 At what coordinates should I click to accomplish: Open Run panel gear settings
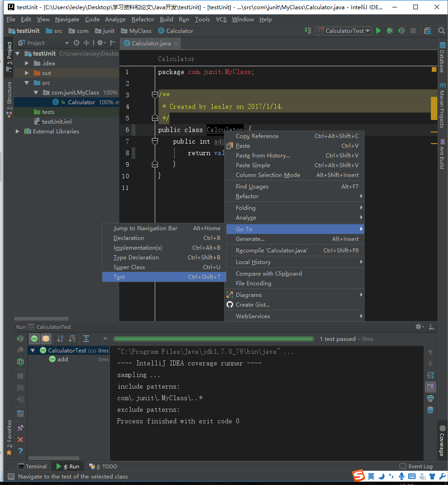coord(420,327)
